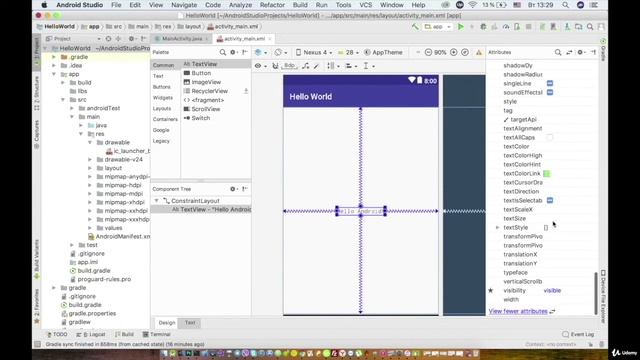The height and width of the screenshot is (360, 640).
Task: Open Palette settings gear
Action: 233,52
